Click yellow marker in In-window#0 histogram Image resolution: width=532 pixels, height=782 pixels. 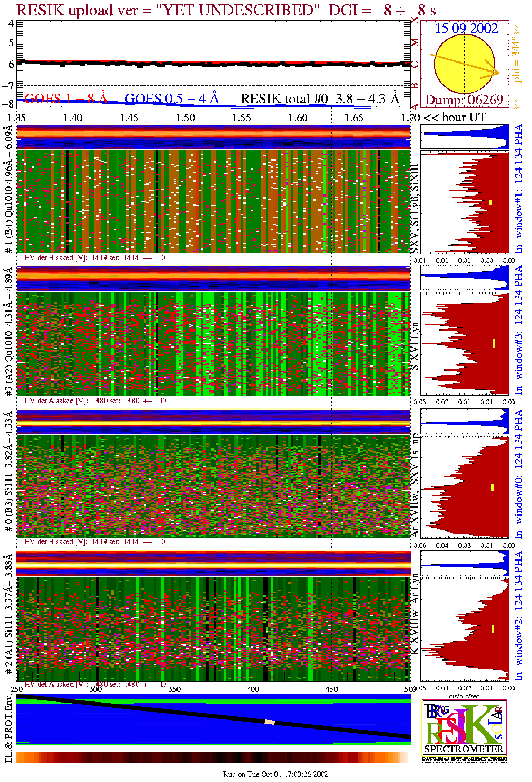492,487
